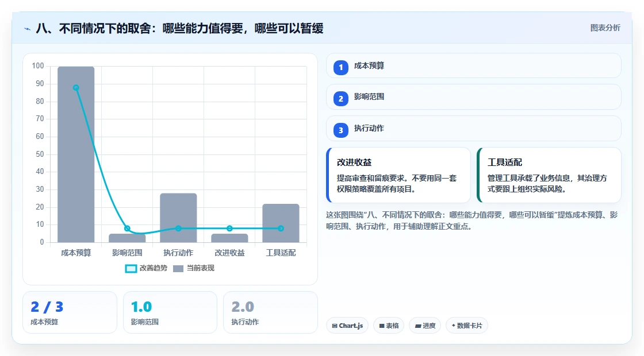Select the 进度 tag chip

[x=425, y=326]
